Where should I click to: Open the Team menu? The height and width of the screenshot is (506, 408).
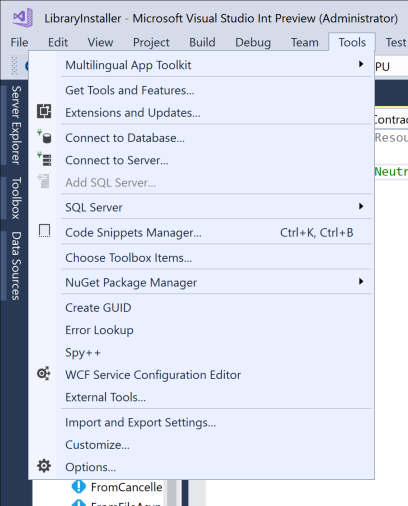coord(305,42)
